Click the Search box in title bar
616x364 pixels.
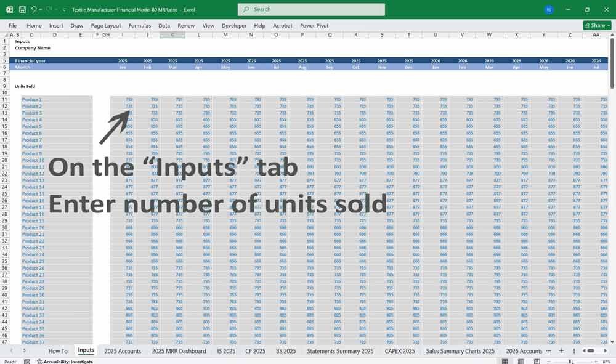tap(311, 10)
